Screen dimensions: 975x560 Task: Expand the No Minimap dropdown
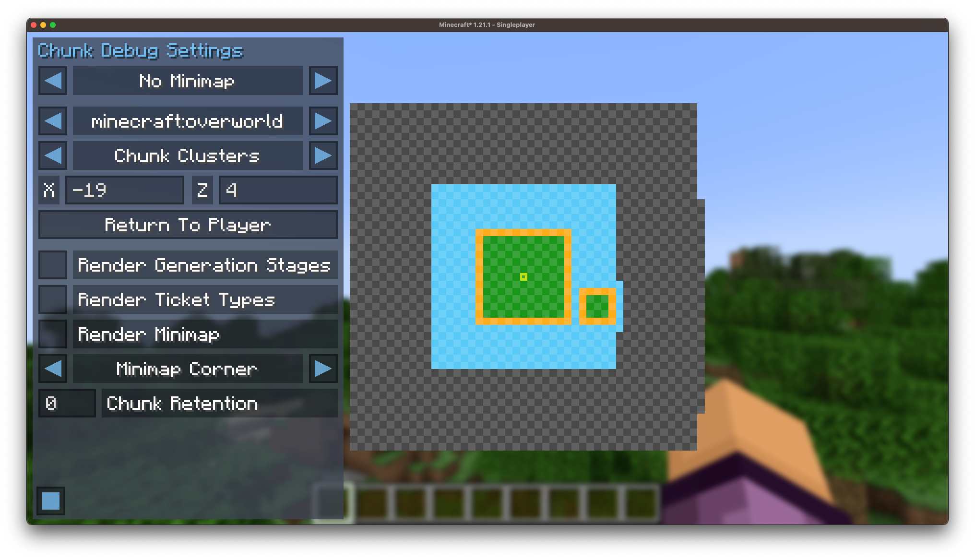click(x=323, y=82)
